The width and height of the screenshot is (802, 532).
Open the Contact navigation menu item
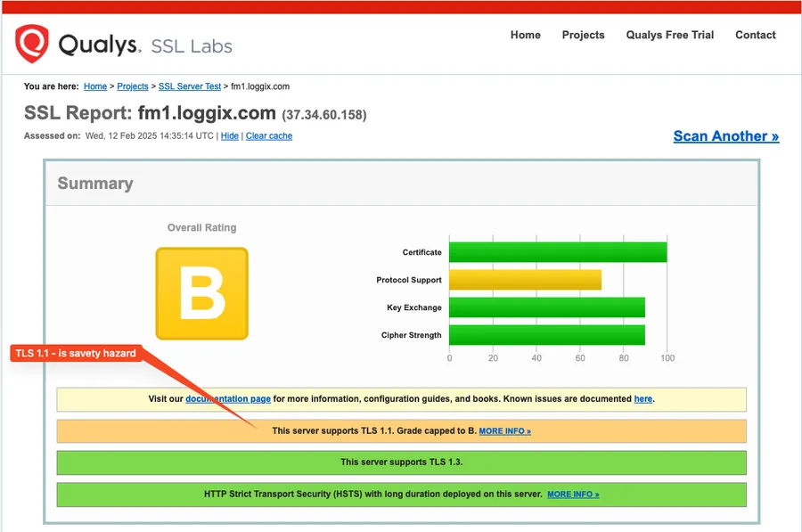756,35
